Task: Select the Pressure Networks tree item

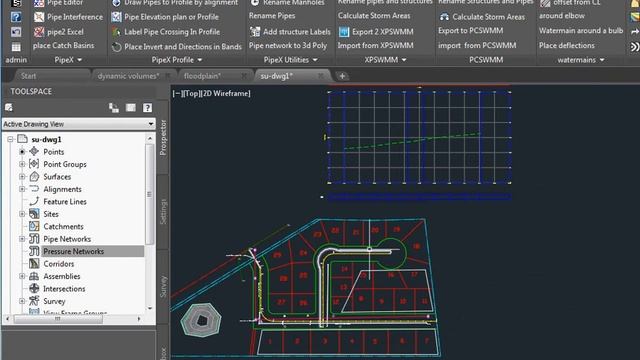Action: (73, 251)
